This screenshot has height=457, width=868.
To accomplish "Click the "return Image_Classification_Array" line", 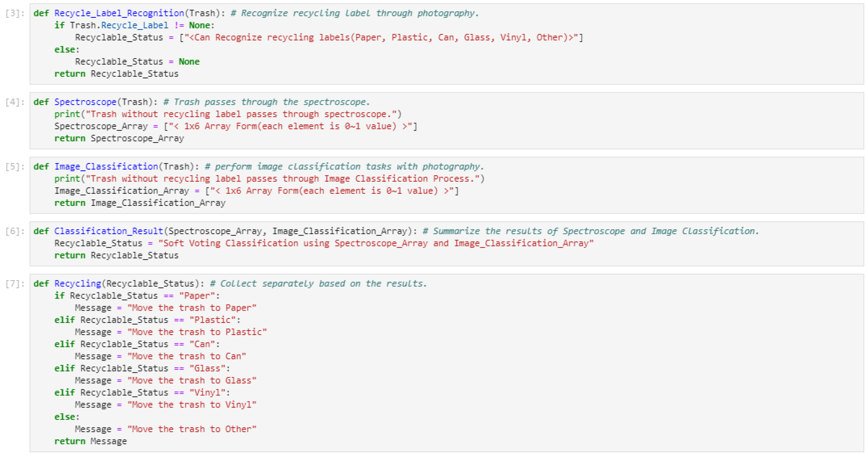I will (140, 203).
